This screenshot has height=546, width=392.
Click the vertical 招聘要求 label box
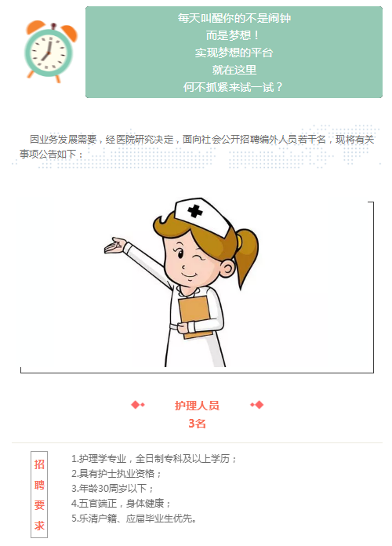click(x=39, y=495)
